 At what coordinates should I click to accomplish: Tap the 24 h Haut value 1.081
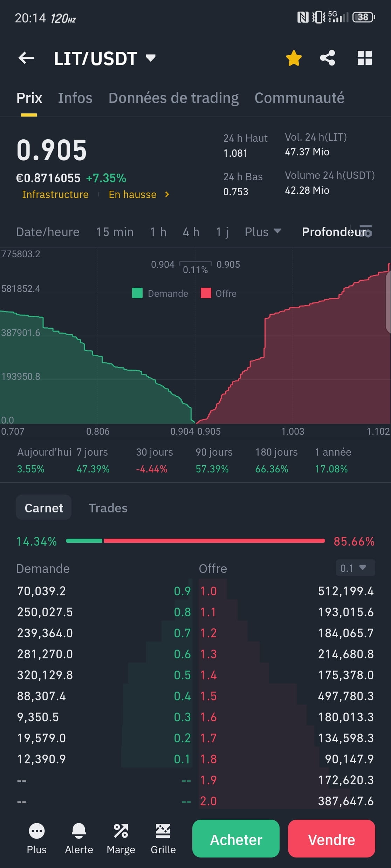coord(235,153)
